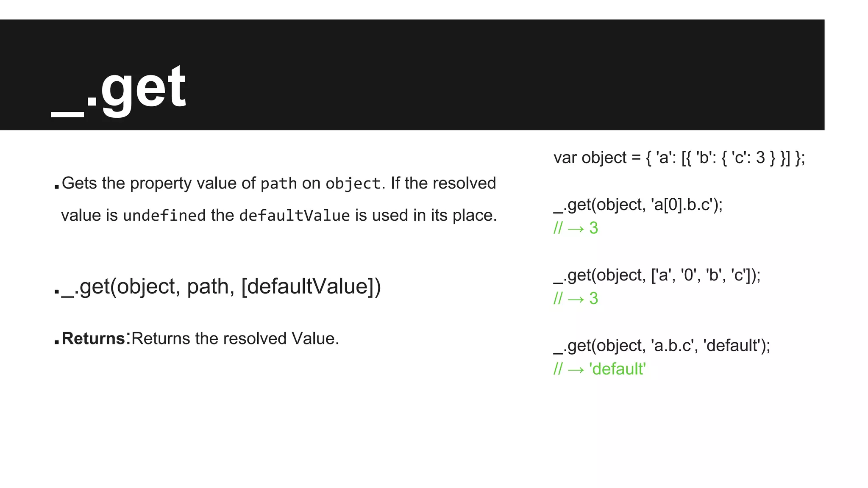This screenshot has height=488, width=868.
Task: Click the green "→ 'default'" result comment
Action: click(599, 369)
